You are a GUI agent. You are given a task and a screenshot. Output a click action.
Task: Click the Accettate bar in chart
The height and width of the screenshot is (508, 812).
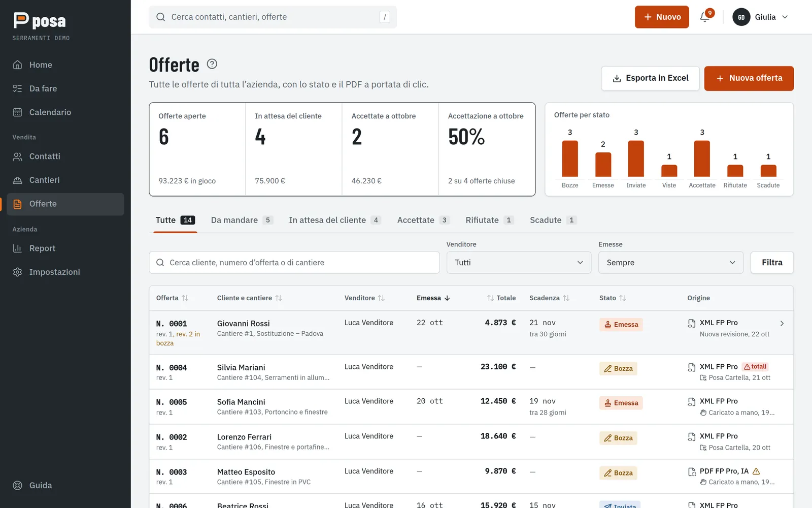pos(702,158)
